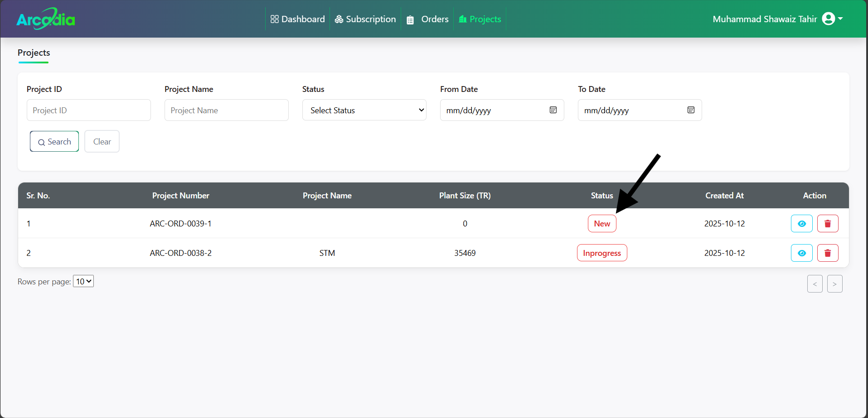Click the Project Name filter field
Viewport: 868px width, 418px height.
(x=226, y=110)
